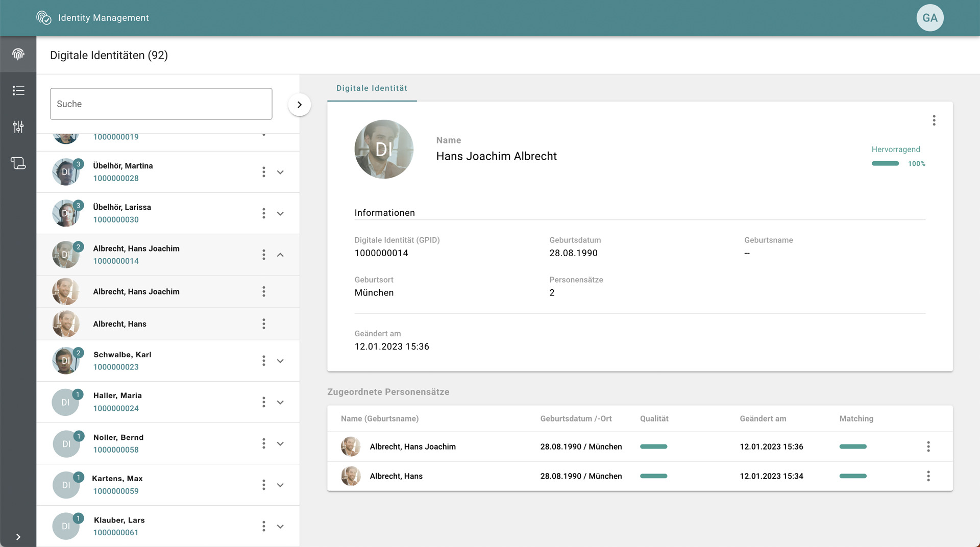The height and width of the screenshot is (547, 980).
Task: Expand the left sidebar with bottom arrow
Action: (x=18, y=537)
